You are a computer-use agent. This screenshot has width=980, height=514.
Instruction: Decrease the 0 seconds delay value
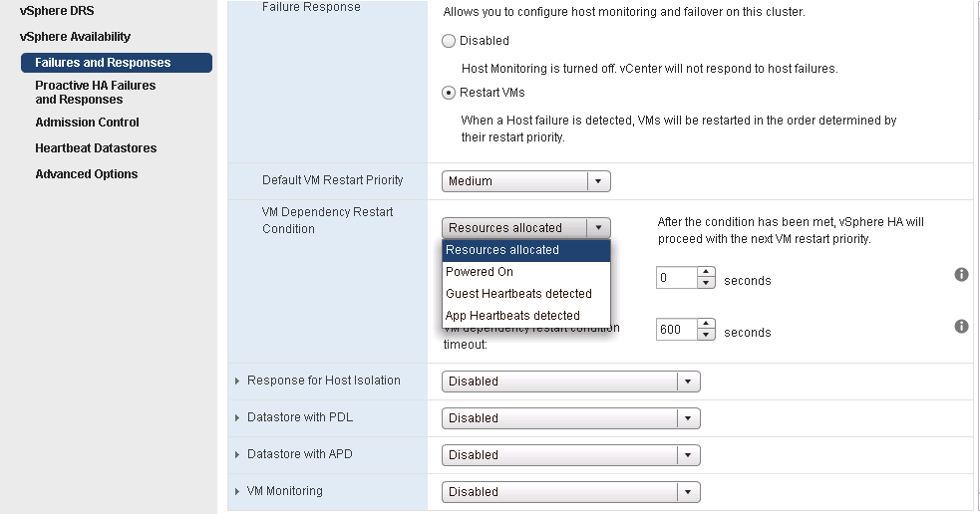(x=707, y=284)
